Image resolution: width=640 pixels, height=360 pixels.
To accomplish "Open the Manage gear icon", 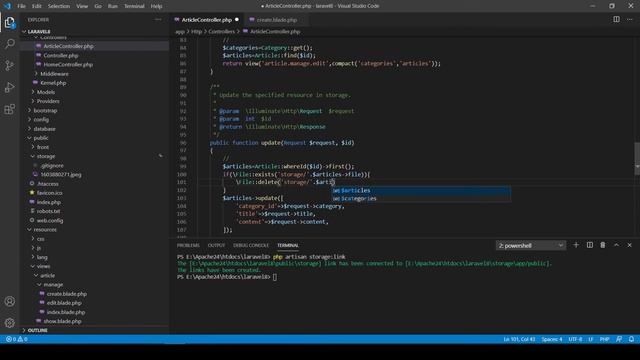I will click(10, 323).
